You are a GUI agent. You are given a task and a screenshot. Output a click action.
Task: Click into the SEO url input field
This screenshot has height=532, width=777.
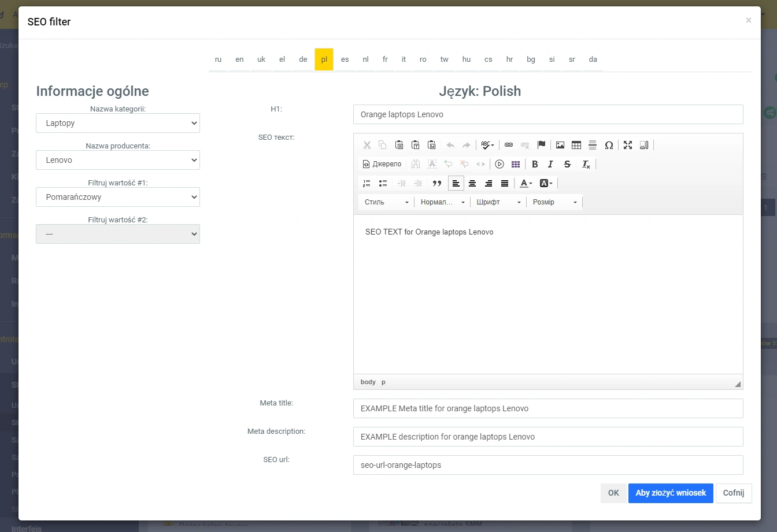(547, 465)
